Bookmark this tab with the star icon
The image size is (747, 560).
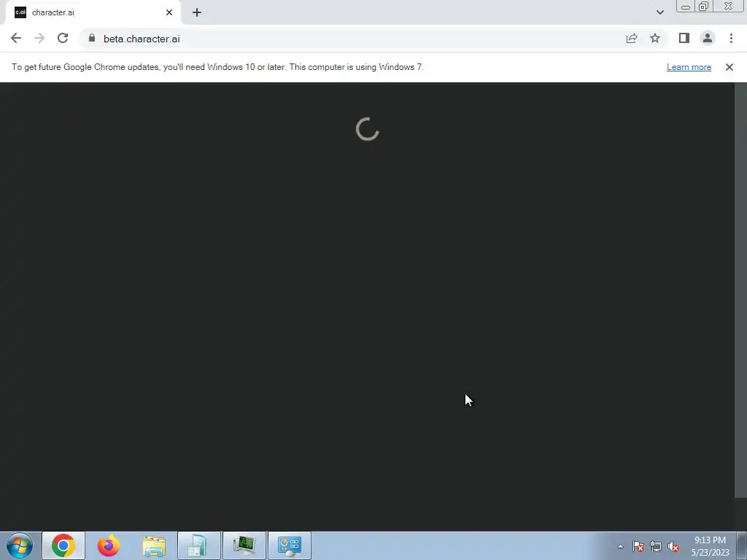pyautogui.click(x=655, y=39)
